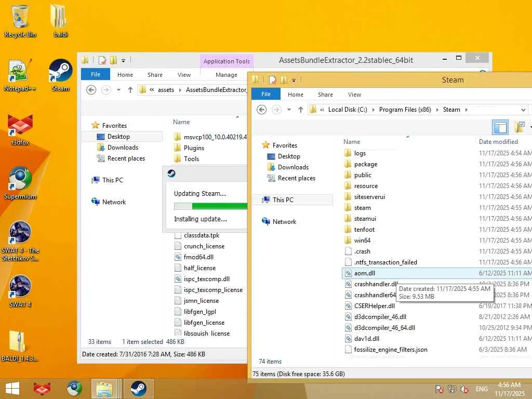
Task: Sort by Name column in Steam window
Action: pos(352,142)
